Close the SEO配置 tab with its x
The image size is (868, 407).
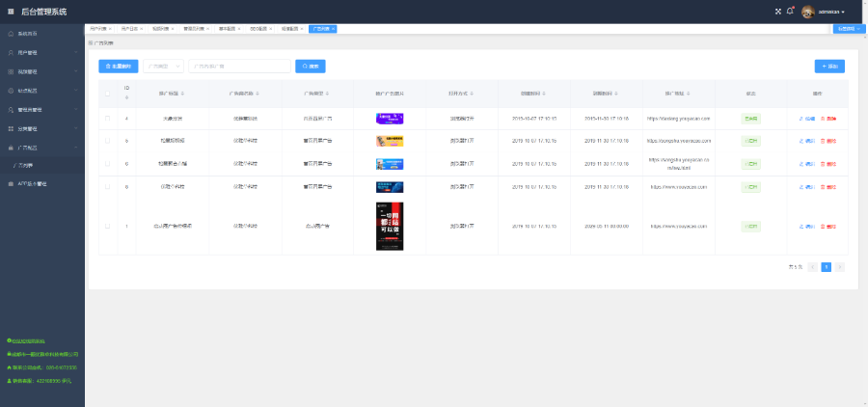(271, 29)
